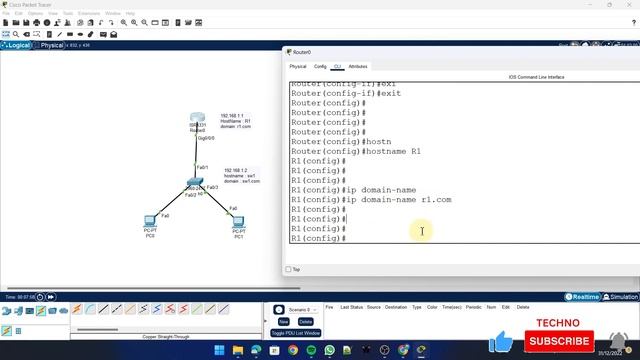Open the CLI tab in Router0 window
This screenshot has height=360, width=640.
(x=337, y=67)
